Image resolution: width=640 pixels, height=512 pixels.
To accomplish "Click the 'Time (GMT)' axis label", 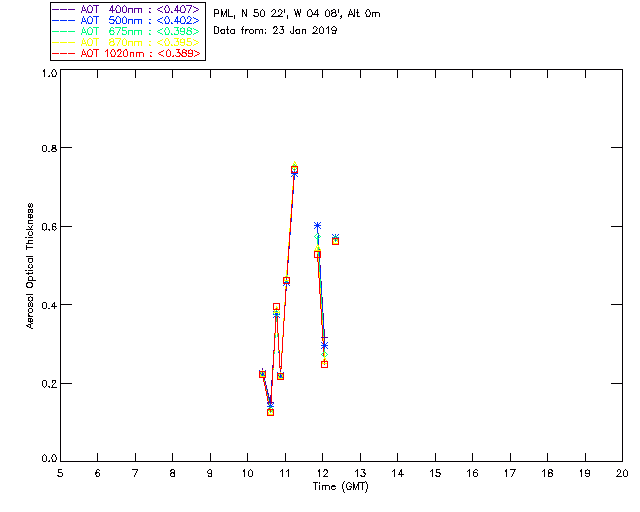I will tap(340, 487).
